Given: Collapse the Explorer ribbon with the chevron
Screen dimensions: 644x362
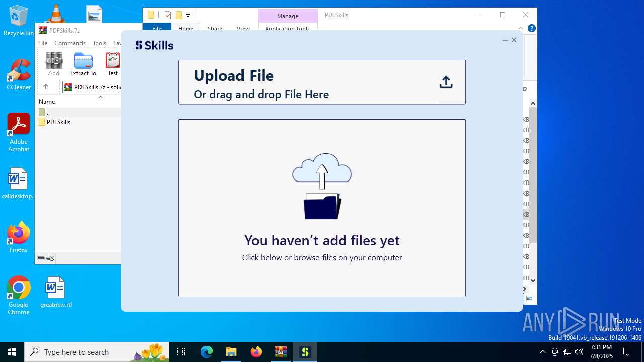Looking at the screenshot, I should point(521,28).
